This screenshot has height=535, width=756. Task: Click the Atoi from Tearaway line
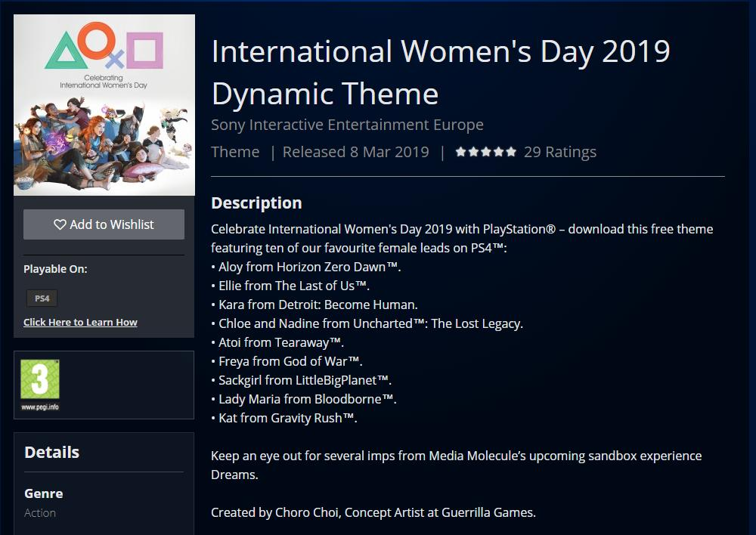tap(277, 342)
